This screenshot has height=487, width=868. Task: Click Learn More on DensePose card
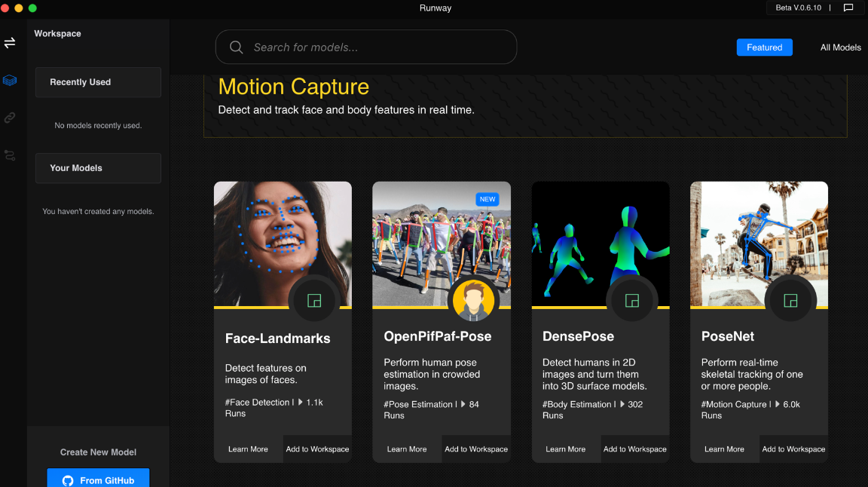click(x=565, y=449)
